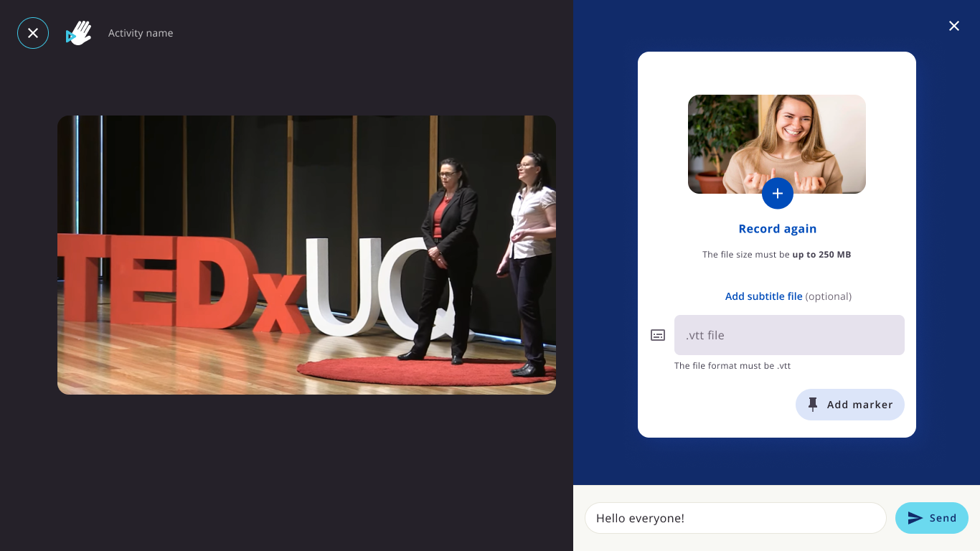Open the TEDxUQ video preview

(306, 255)
